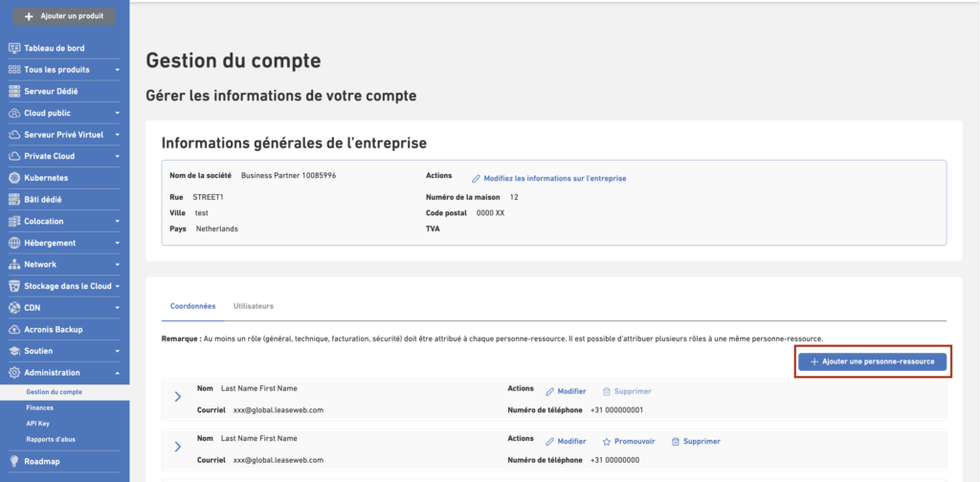Click the Tous les produits grid icon
This screenshot has height=482, width=980.
[x=14, y=70]
